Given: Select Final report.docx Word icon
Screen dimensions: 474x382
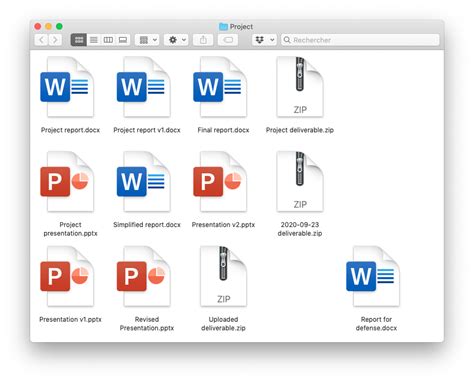Looking at the screenshot, I should [221, 87].
